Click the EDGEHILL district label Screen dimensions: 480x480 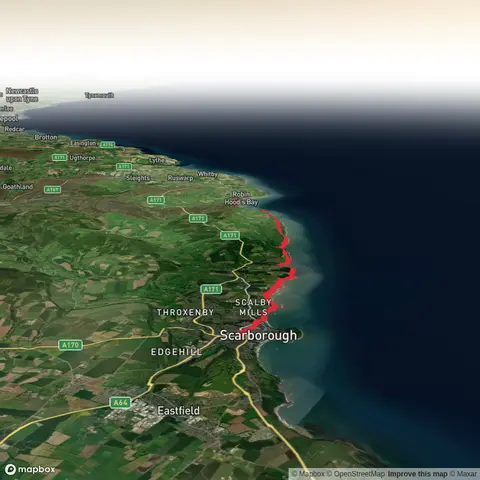coord(176,352)
